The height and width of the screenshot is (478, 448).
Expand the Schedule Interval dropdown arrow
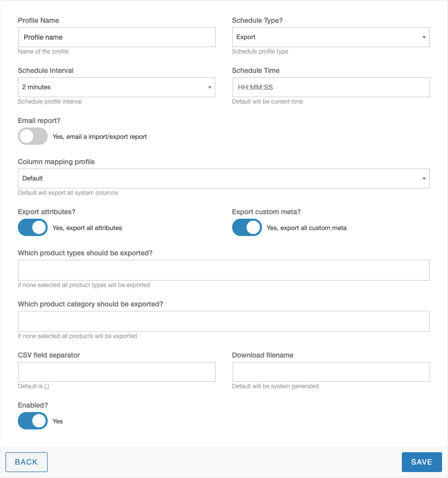[209, 87]
